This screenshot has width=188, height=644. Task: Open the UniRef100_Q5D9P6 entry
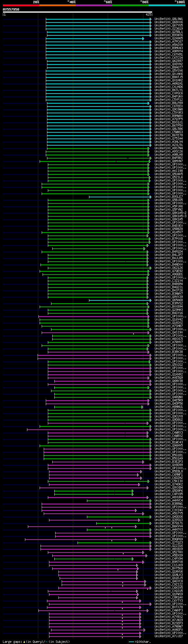coord(169,491)
